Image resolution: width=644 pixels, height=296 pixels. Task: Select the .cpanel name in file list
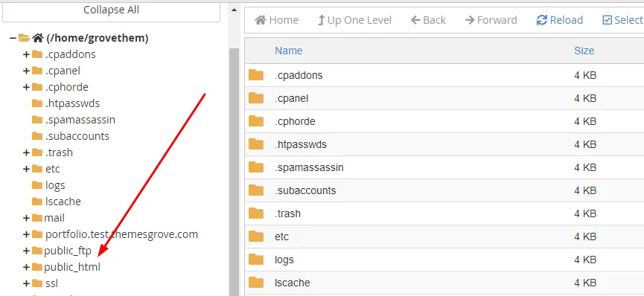point(292,98)
